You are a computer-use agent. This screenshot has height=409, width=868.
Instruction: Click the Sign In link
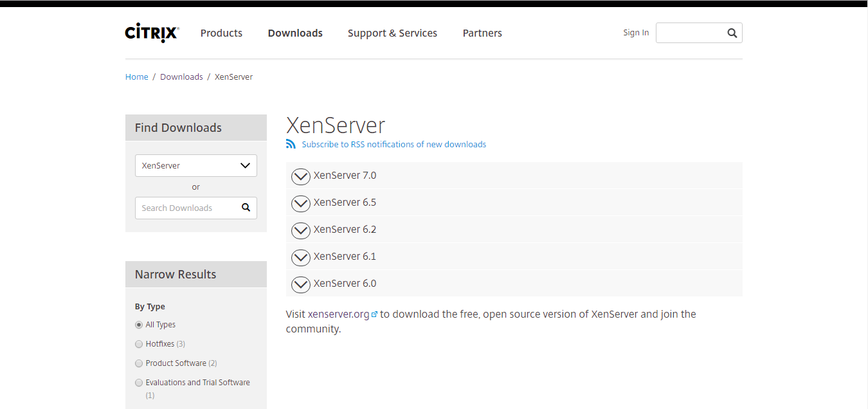pos(636,33)
